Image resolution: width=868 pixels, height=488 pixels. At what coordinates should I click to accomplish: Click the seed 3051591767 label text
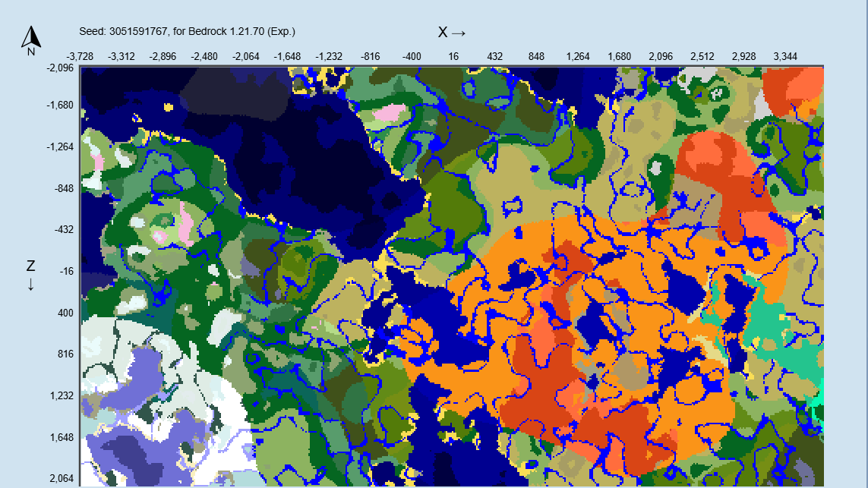(x=187, y=32)
